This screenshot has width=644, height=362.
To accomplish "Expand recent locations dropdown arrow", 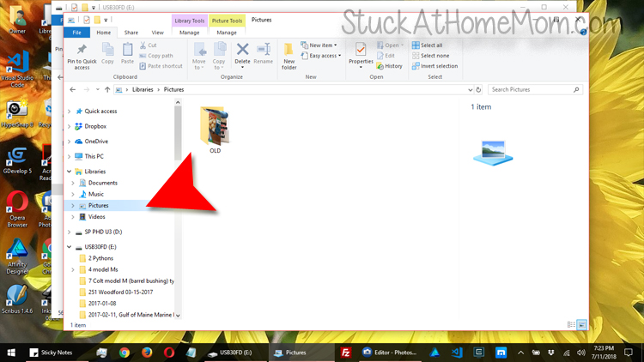I will point(97,89).
